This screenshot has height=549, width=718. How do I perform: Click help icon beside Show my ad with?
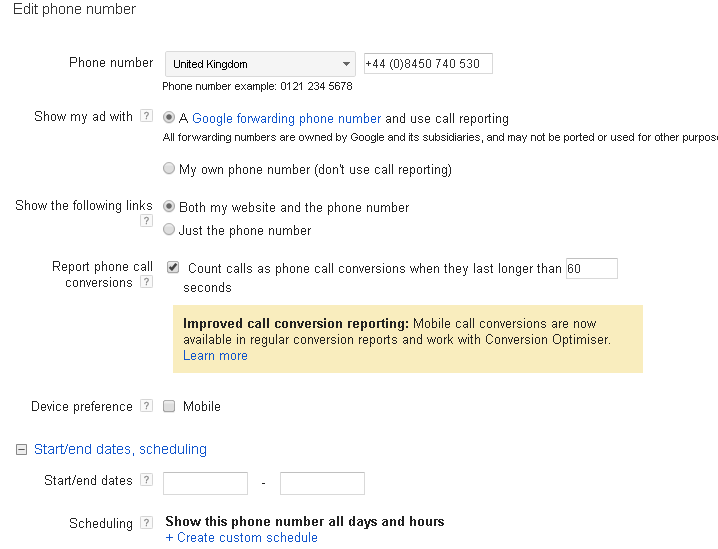click(147, 117)
